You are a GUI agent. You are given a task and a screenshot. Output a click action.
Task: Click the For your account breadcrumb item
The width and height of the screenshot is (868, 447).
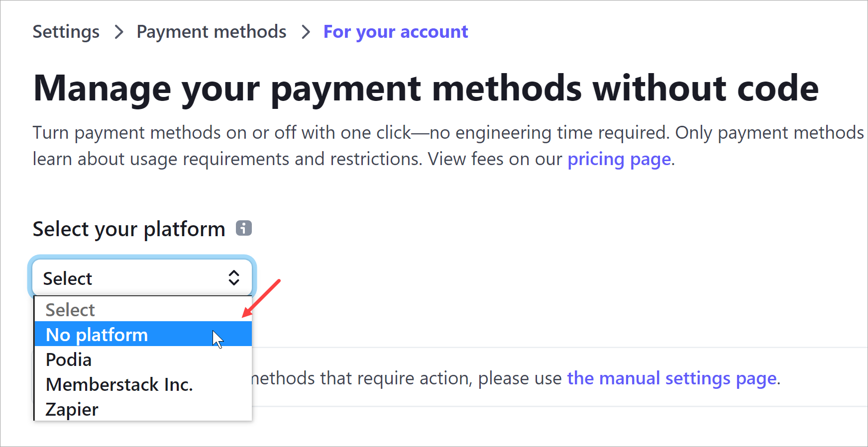point(396,31)
